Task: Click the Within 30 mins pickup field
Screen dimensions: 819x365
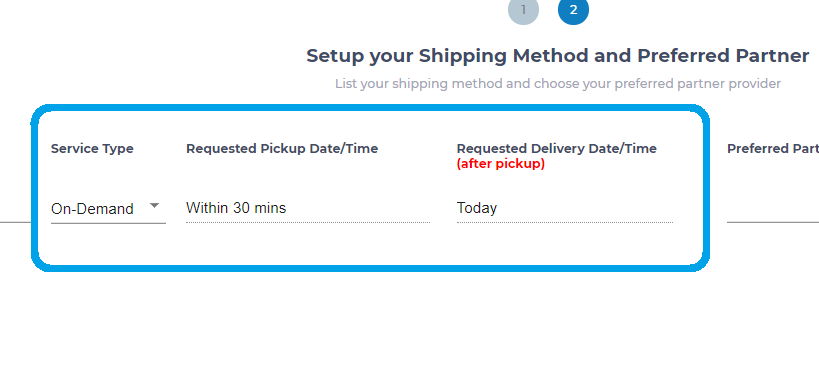Action: [308, 208]
